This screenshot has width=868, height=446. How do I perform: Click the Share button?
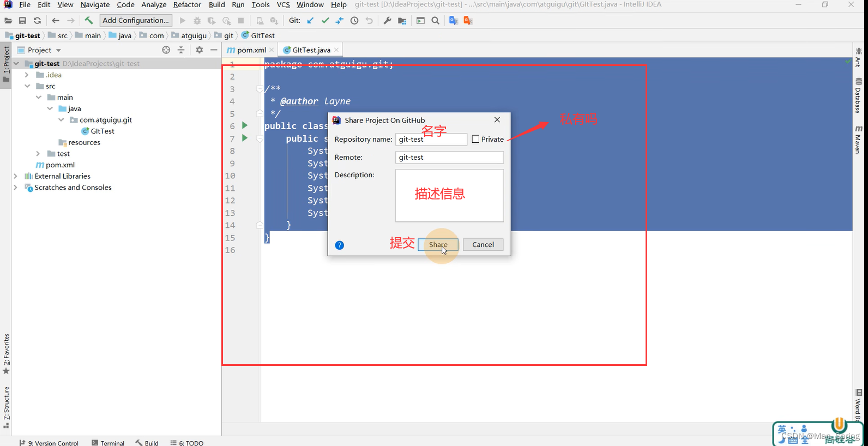pos(438,245)
